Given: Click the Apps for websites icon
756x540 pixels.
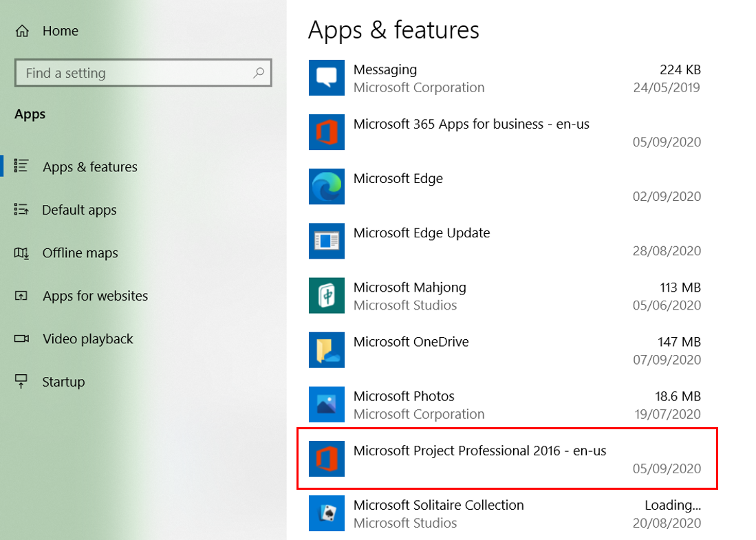Looking at the screenshot, I should [x=21, y=296].
